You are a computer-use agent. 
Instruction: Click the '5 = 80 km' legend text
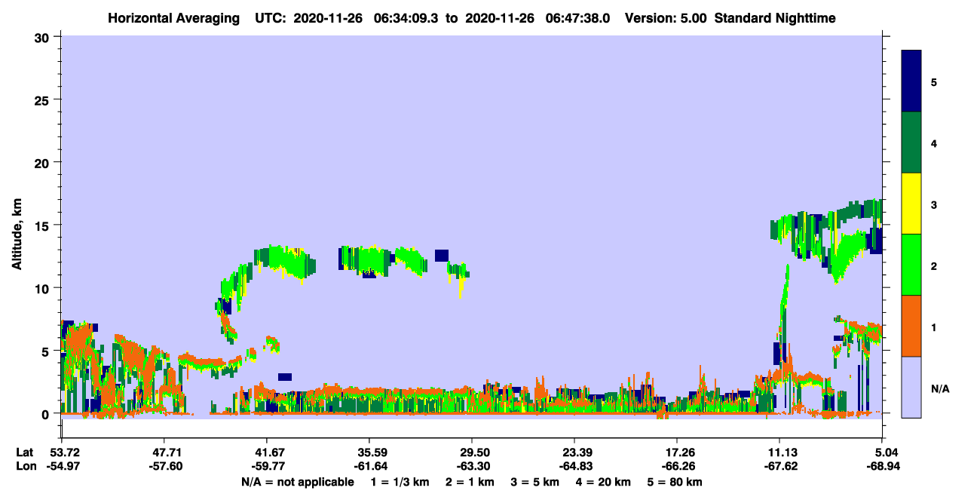[674, 482]
